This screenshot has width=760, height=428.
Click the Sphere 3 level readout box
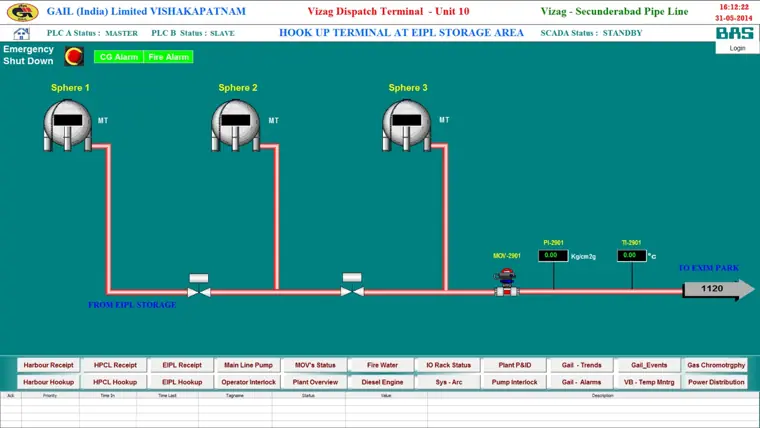click(x=407, y=120)
